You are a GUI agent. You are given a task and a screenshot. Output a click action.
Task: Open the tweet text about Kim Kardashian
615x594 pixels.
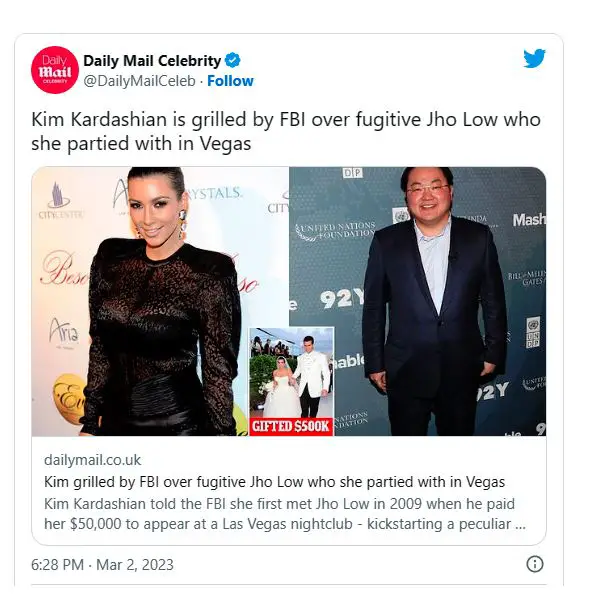click(x=286, y=131)
